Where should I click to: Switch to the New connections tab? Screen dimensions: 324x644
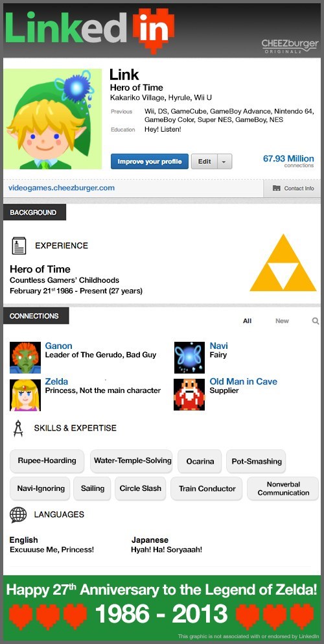(x=282, y=321)
